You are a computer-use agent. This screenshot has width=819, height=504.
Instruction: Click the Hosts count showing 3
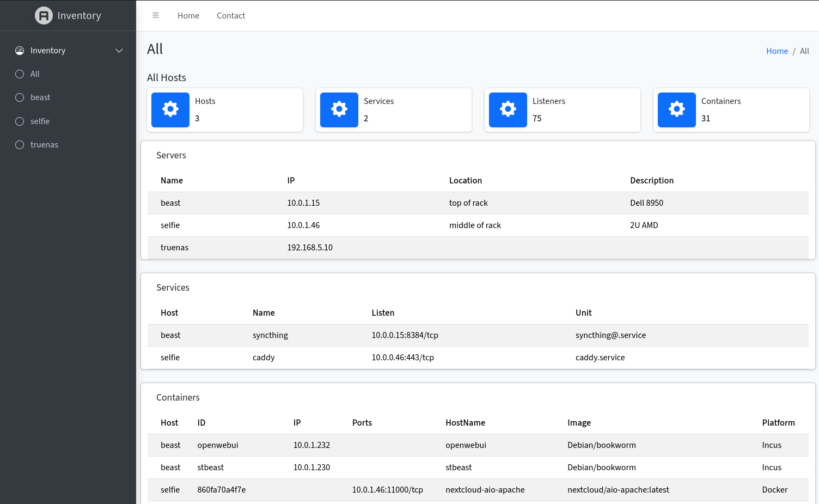pyautogui.click(x=197, y=118)
